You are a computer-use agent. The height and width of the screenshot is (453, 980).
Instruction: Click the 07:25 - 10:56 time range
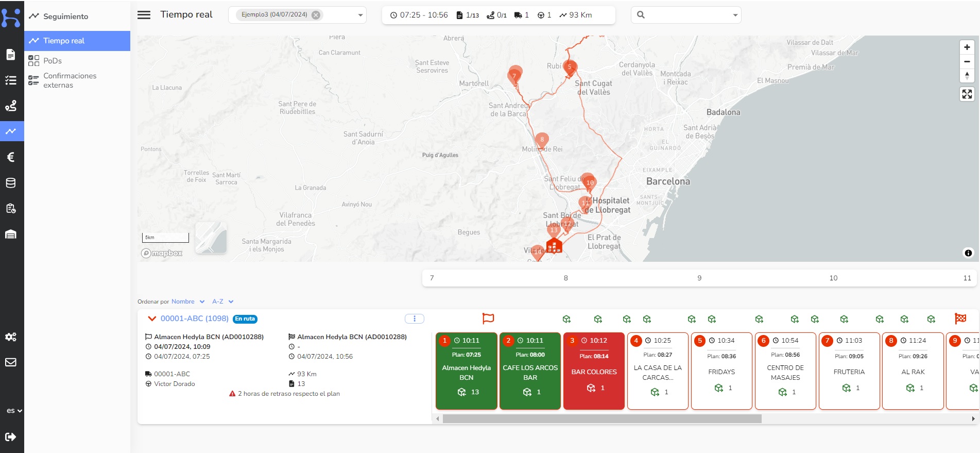click(419, 15)
